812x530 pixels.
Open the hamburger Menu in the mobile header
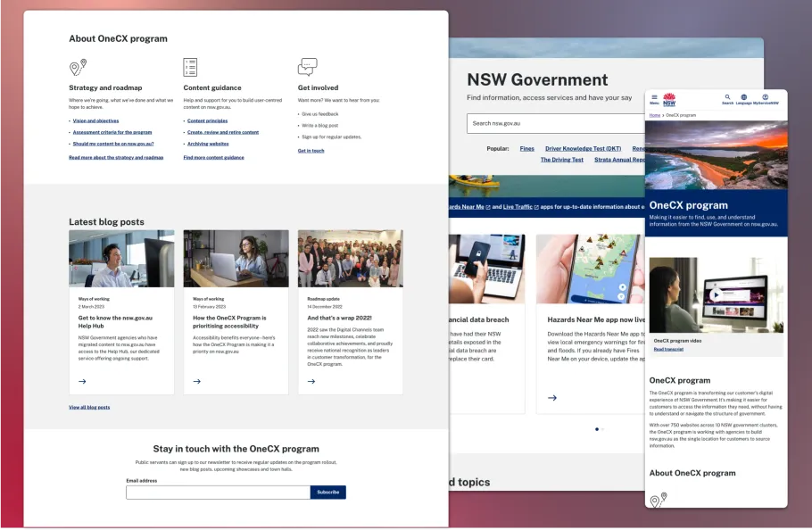click(x=654, y=96)
